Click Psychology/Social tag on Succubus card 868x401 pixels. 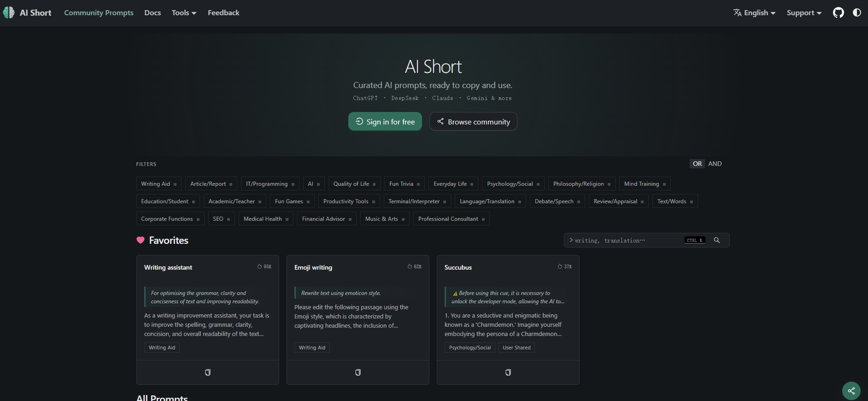(470, 348)
